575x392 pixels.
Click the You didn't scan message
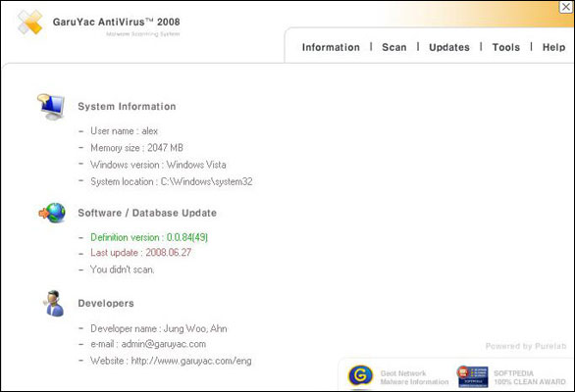122,269
